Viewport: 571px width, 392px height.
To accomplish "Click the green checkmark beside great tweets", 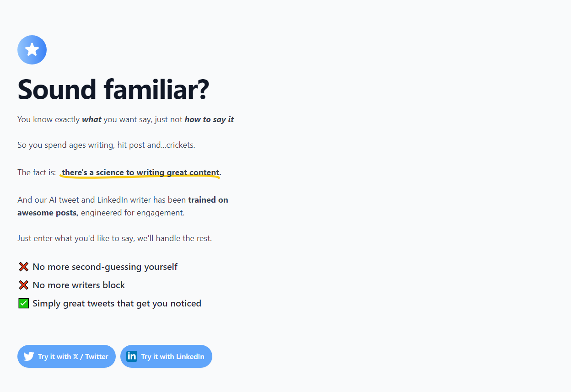I will point(24,303).
